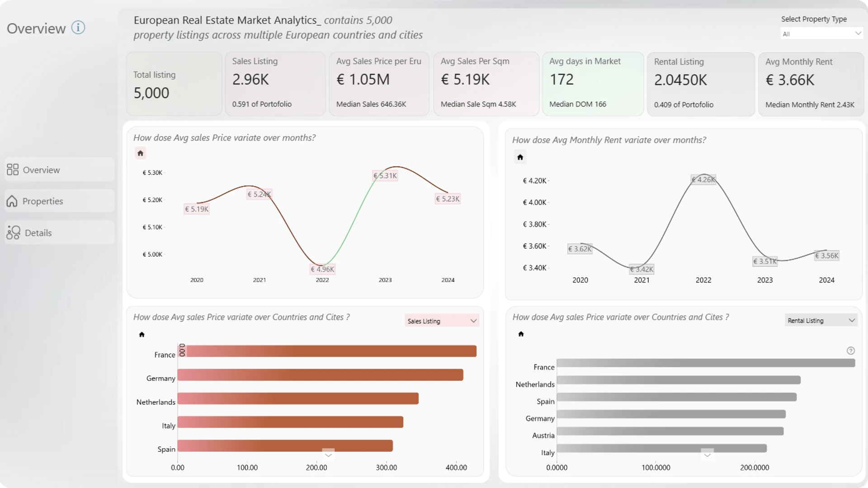The image size is (868, 488).
Task: Click the home icon on the Avg sales Price chart
Action: [141, 153]
